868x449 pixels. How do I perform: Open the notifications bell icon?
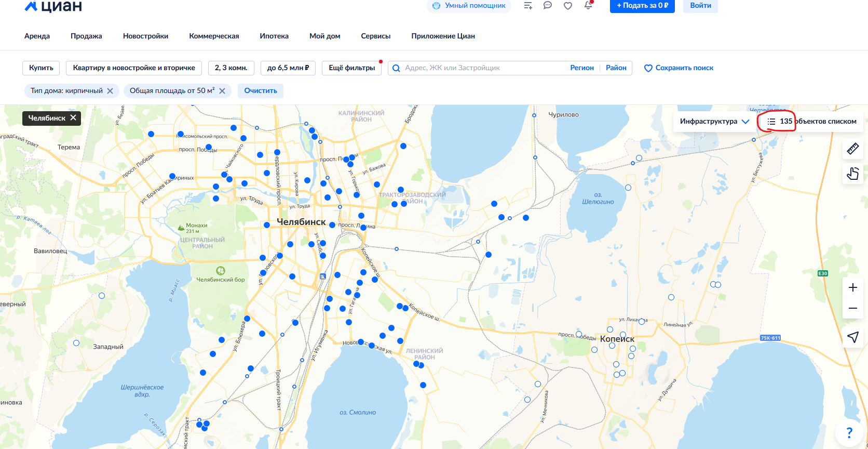point(588,6)
